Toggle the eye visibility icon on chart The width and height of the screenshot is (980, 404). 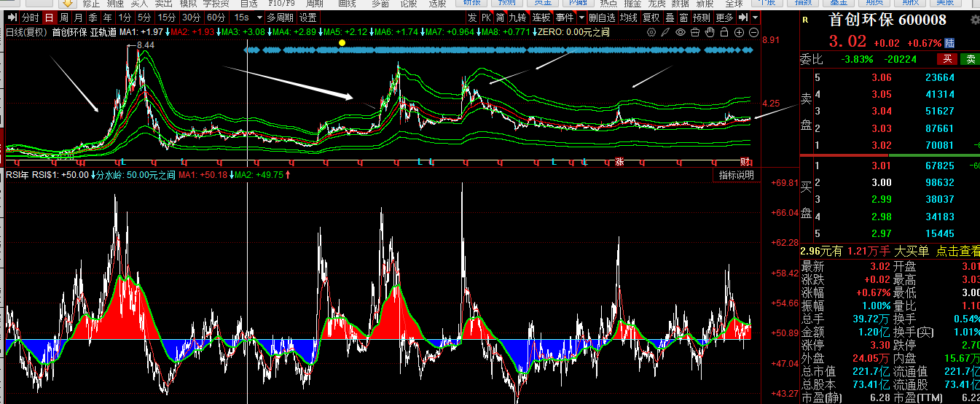(681, 32)
